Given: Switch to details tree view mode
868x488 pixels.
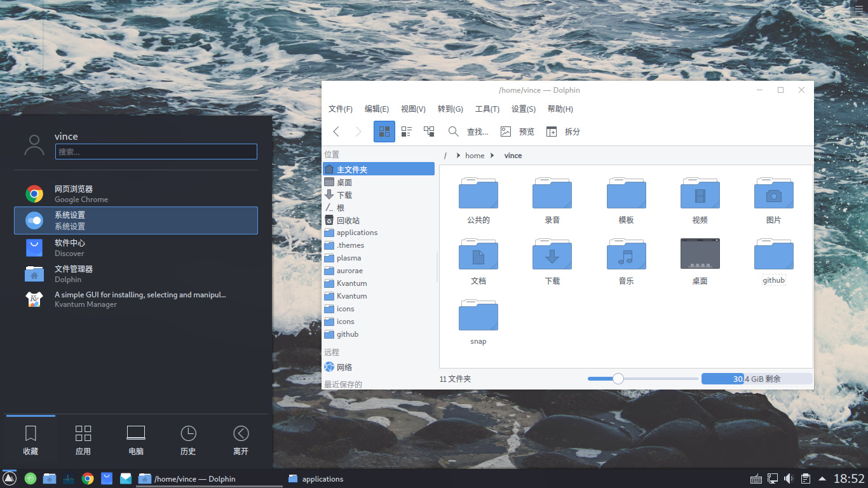Looking at the screenshot, I should [429, 132].
